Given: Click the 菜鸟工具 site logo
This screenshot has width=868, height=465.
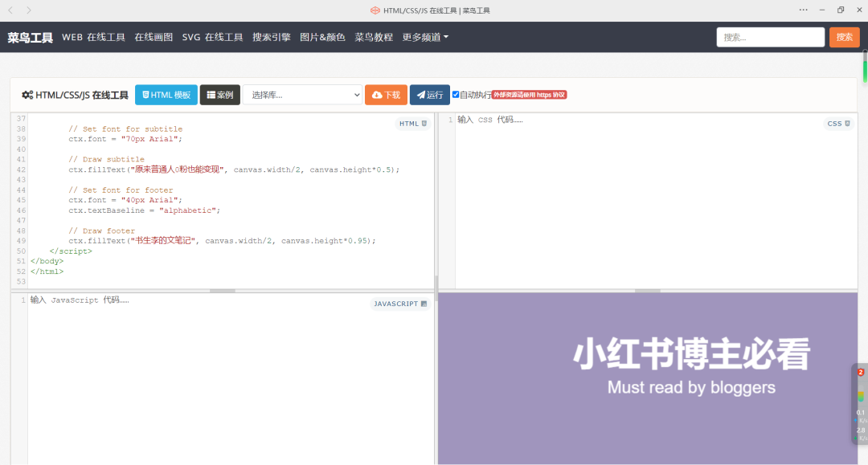Looking at the screenshot, I should point(30,38).
